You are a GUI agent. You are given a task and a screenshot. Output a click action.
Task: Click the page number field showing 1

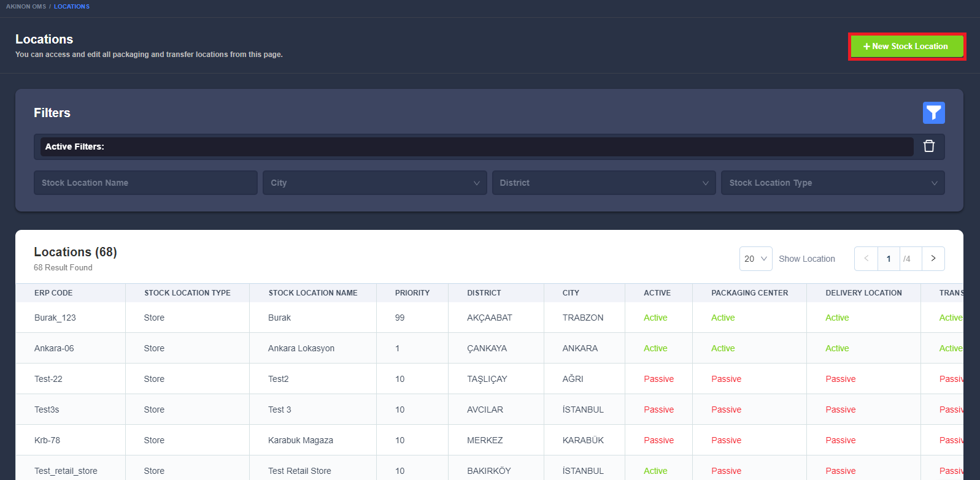pos(889,259)
